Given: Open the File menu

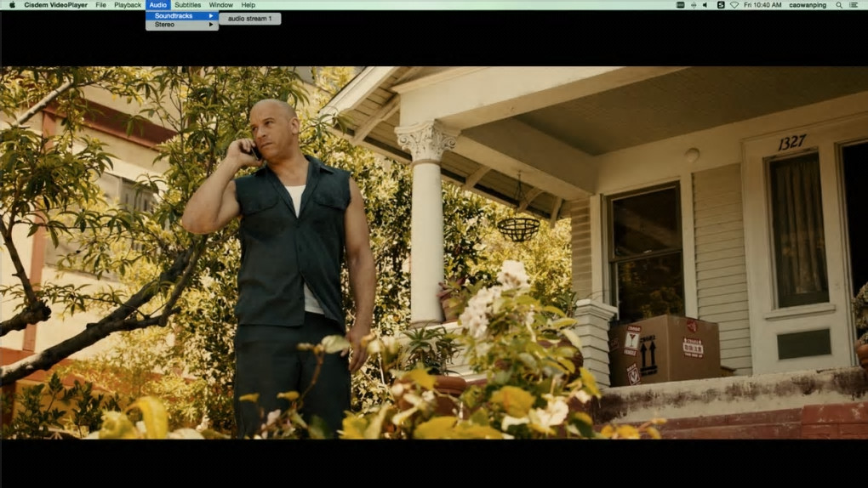Looking at the screenshot, I should tap(100, 5).
